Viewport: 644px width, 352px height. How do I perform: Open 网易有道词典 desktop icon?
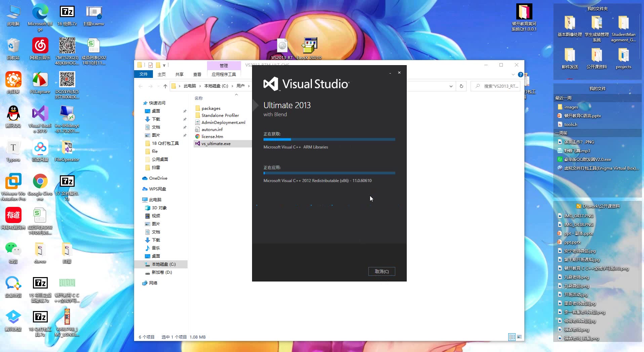13,218
